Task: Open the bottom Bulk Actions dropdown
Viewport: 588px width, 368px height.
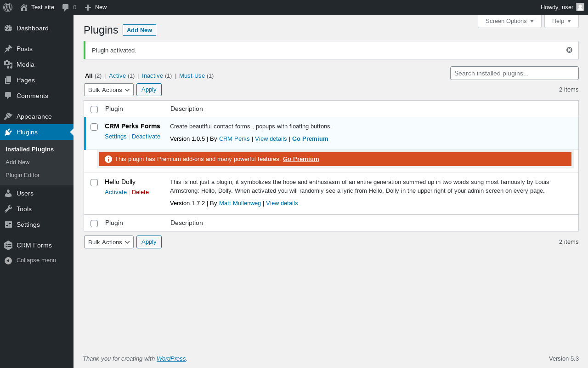Action: click(x=109, y=242)
